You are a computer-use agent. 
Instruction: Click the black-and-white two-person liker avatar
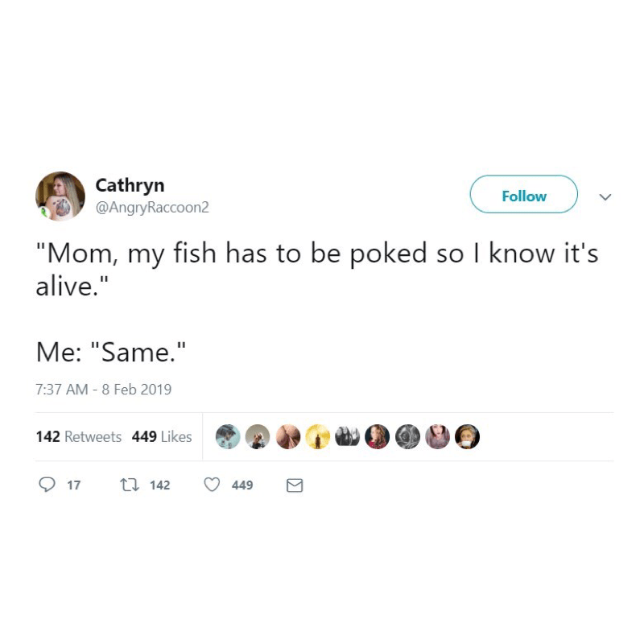tap(348, 436)
